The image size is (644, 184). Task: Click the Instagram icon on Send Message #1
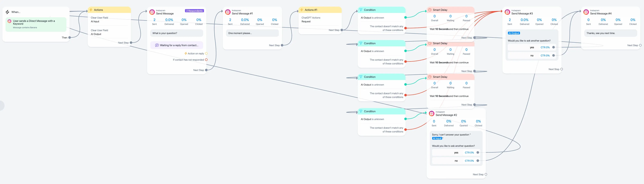(x=228, y=12)
